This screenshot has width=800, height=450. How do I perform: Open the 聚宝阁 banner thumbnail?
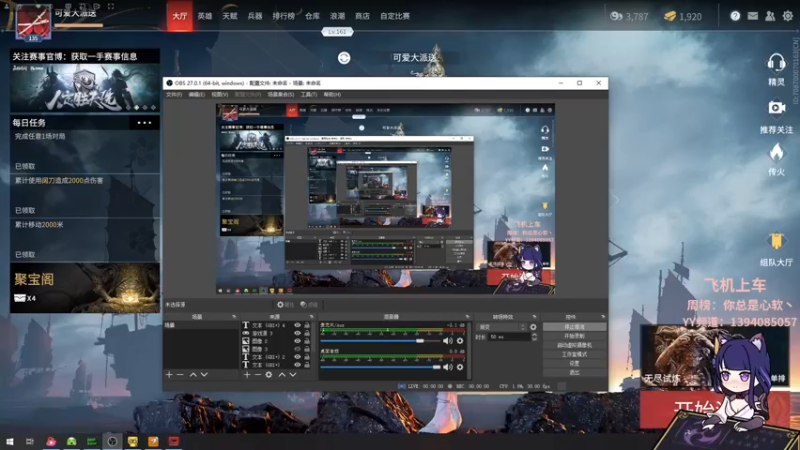coord(85,288)
